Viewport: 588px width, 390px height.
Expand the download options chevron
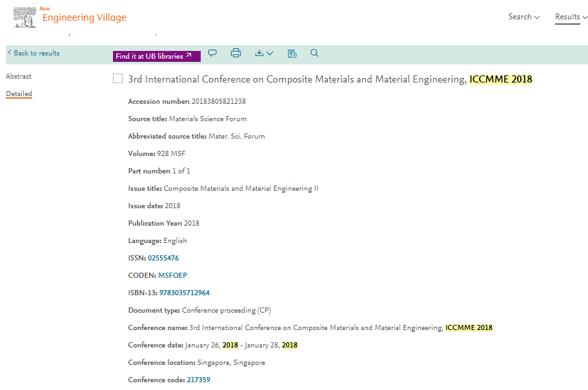(270, 54)
